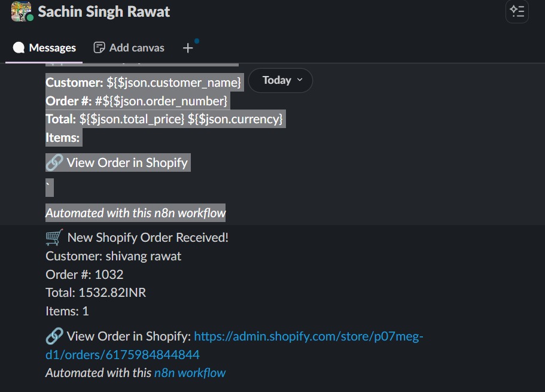Click the blue unread dot beside the plus icon

click(197, 42)
